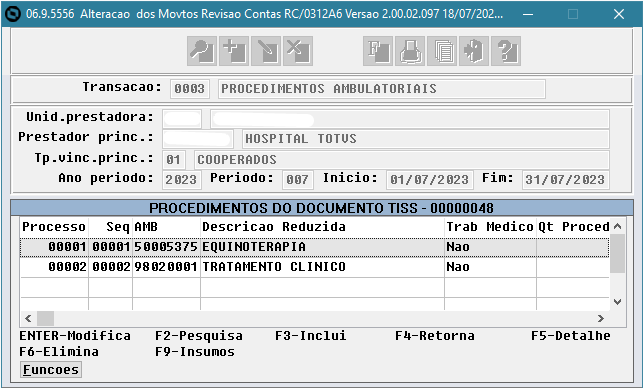The height and width of the screenshot is (388, 643).
Task: Click the F6-Elimina shortcut label
Action: tap(59, 352)
